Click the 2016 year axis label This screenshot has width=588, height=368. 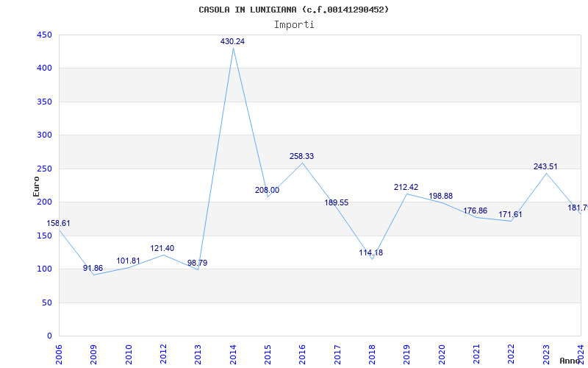[x=302, y=355]
